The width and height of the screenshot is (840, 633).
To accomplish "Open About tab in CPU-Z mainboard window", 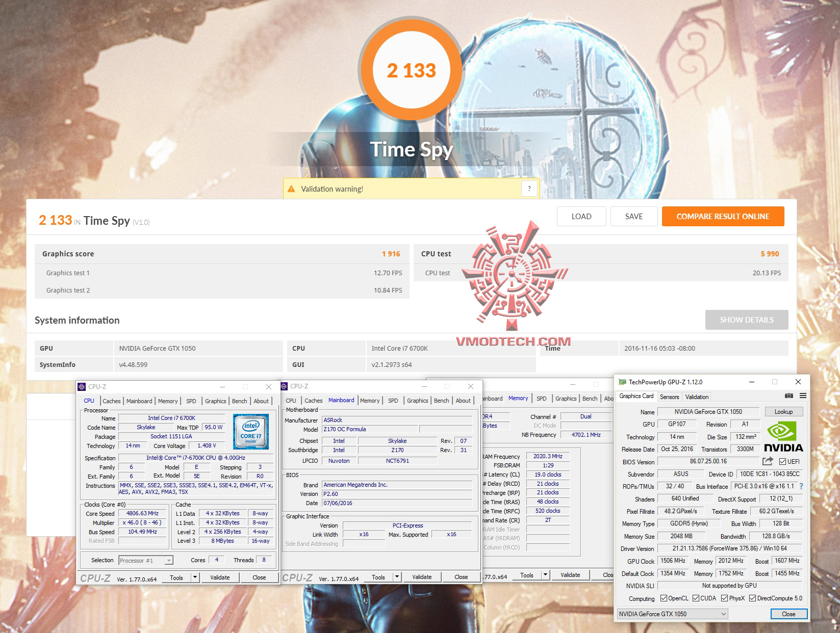I will coord(463,401).
